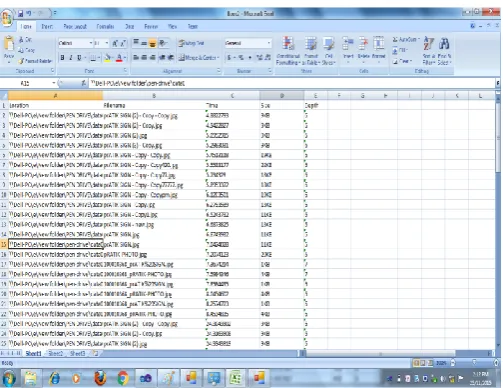Viewport: 503px width, 388px height.
Task: Click Merge & Center
Action: [x=198, y=58]
